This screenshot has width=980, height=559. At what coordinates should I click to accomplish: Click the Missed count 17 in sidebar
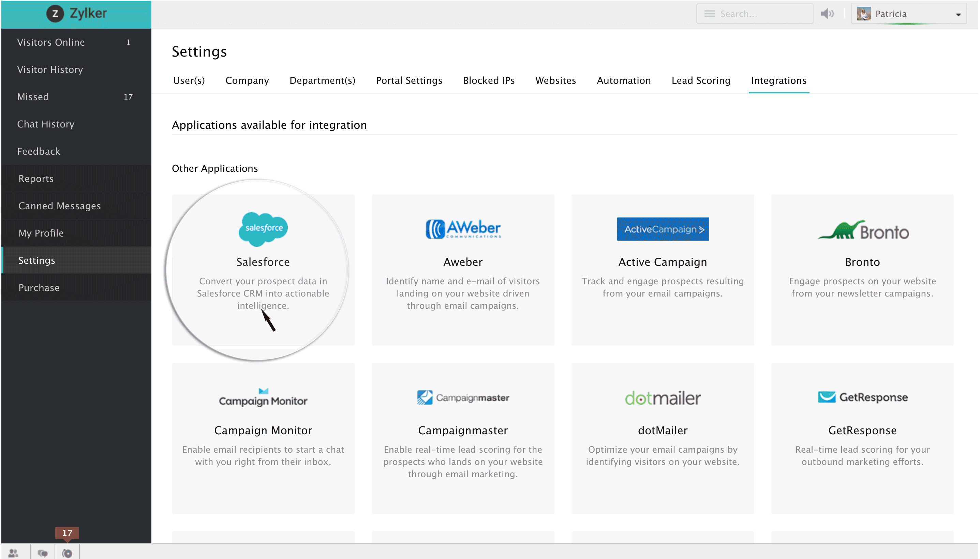[128, 97]
